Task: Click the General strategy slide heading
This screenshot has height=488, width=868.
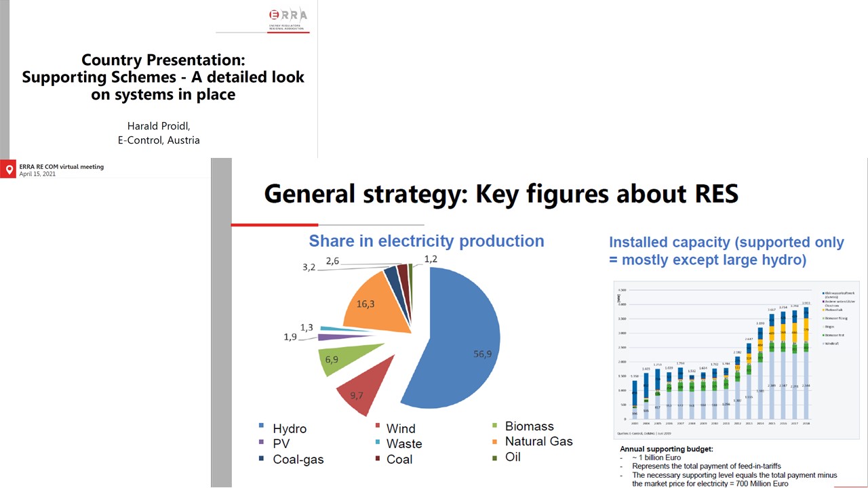Action: pyautogui.click(x=500, y=193)
